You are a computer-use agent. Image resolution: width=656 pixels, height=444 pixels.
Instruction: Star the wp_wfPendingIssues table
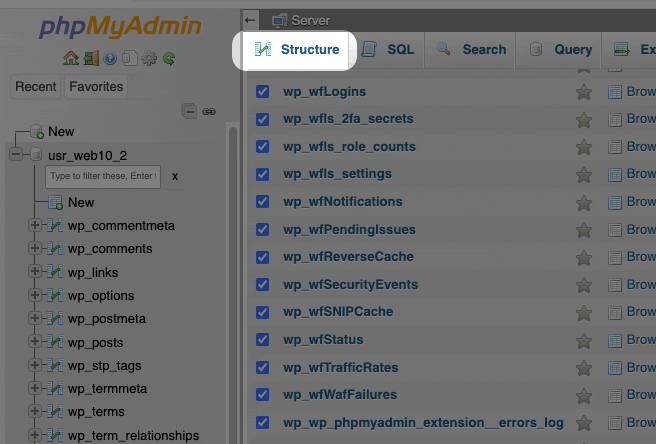coord(584,230)
